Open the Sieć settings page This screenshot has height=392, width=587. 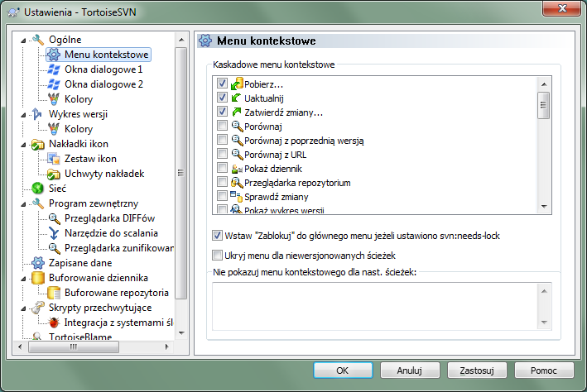click(57, 189)
